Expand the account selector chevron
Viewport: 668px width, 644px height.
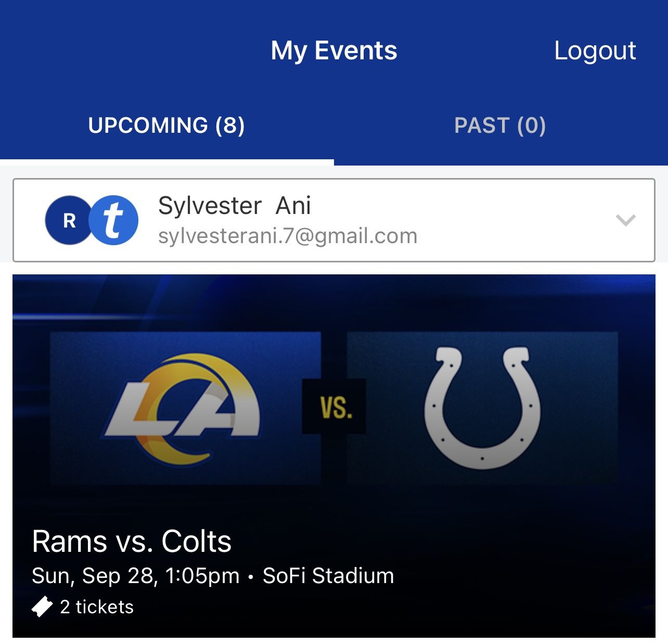(625, 220)
